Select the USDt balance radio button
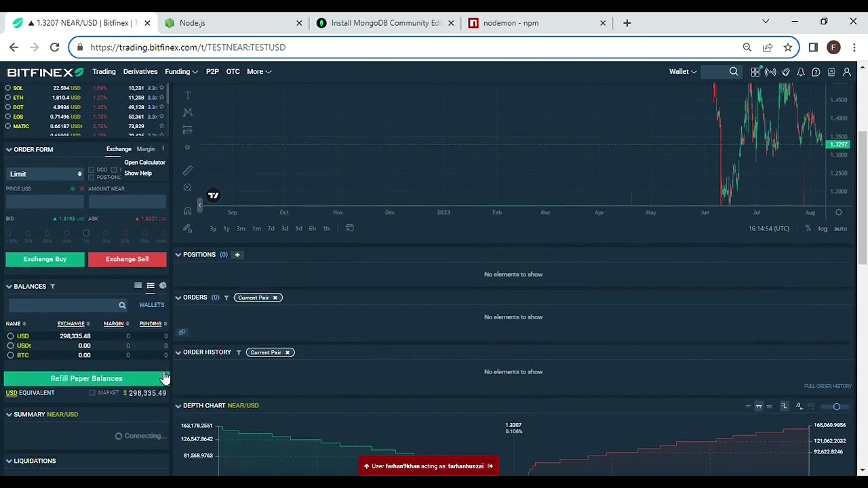 pyautogui.click(x=10, y=346)
